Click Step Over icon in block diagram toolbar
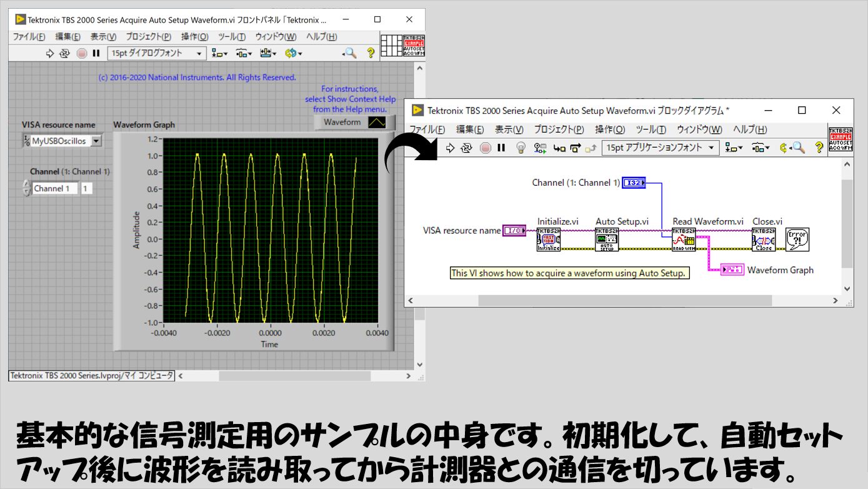Screen dimensions: 868x489 tap(576, 148)
